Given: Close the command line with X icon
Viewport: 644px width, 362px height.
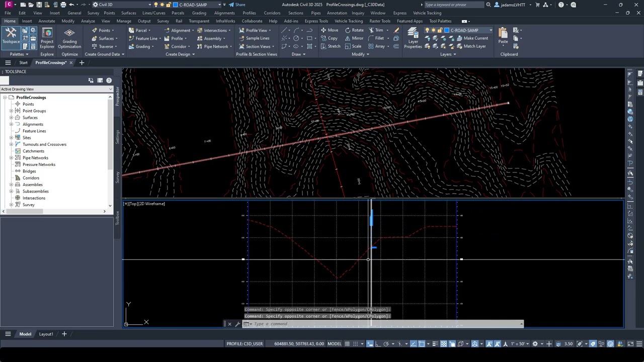Looking at the screenshot, I should (x=230, y=324).
